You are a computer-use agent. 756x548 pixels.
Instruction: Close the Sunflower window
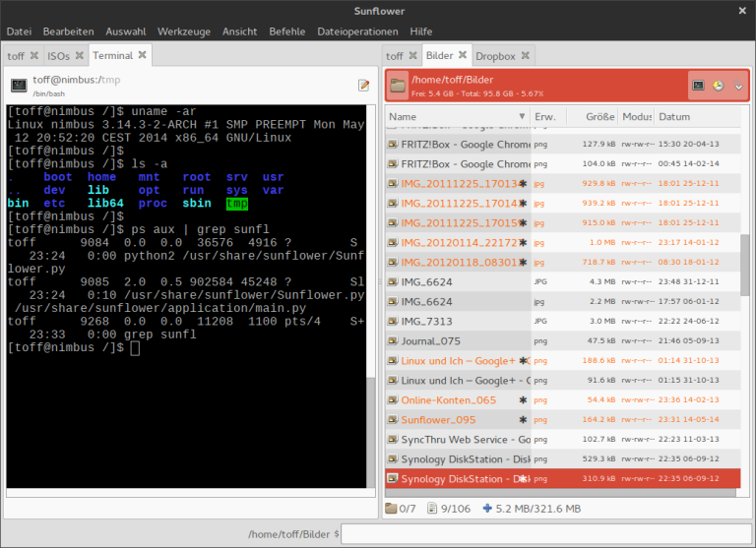coord(742,11)
